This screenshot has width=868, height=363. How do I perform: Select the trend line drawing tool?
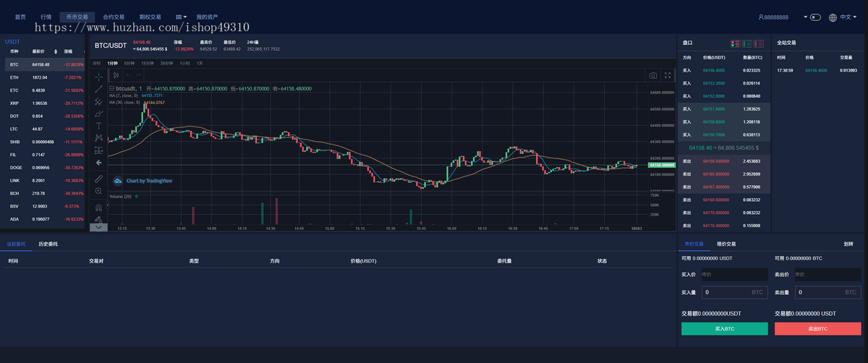98,89
